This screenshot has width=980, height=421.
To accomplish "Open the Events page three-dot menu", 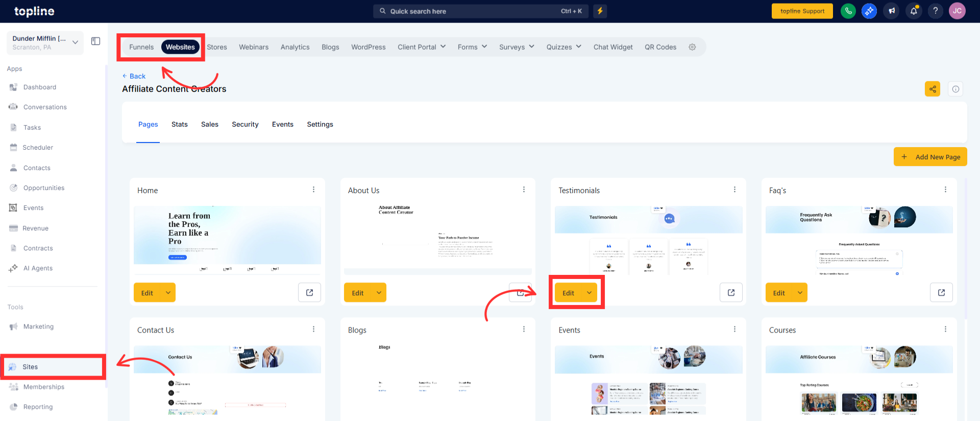I will (x=734, y=330).
